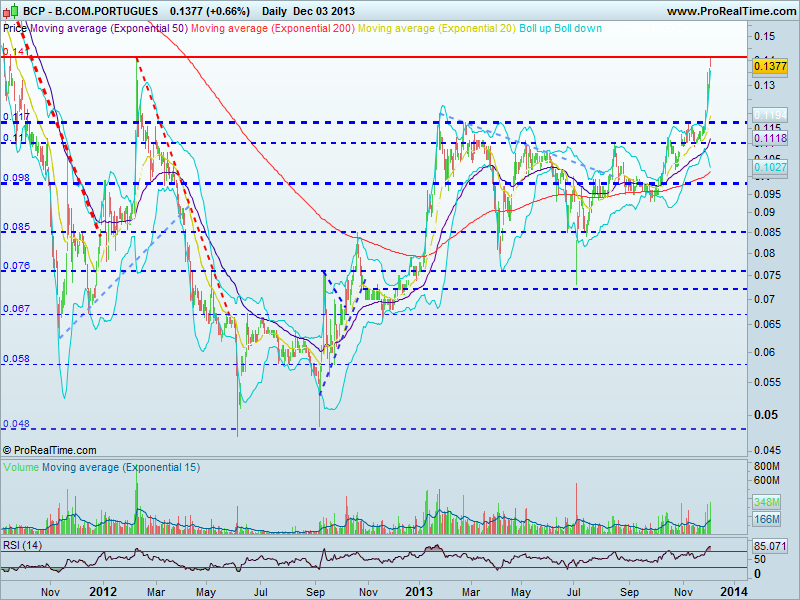800x600 pixels.
Task: Click the 2014 year label on time axis
Action: coord(734,592)
